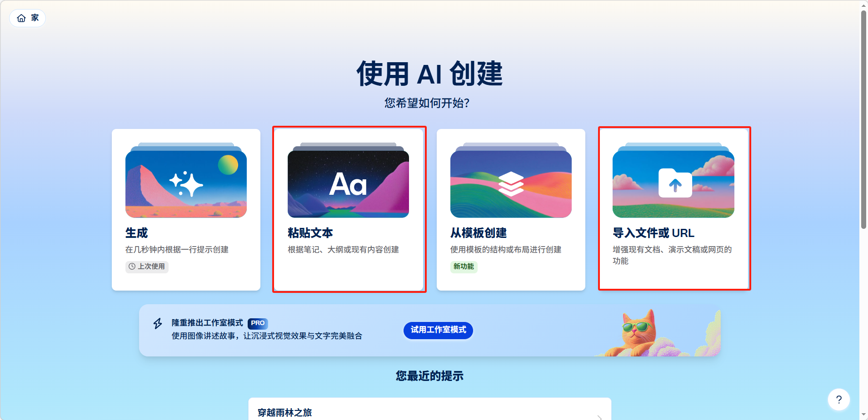
Task: Click the PRO badge
Action: (x=258, y=323)
